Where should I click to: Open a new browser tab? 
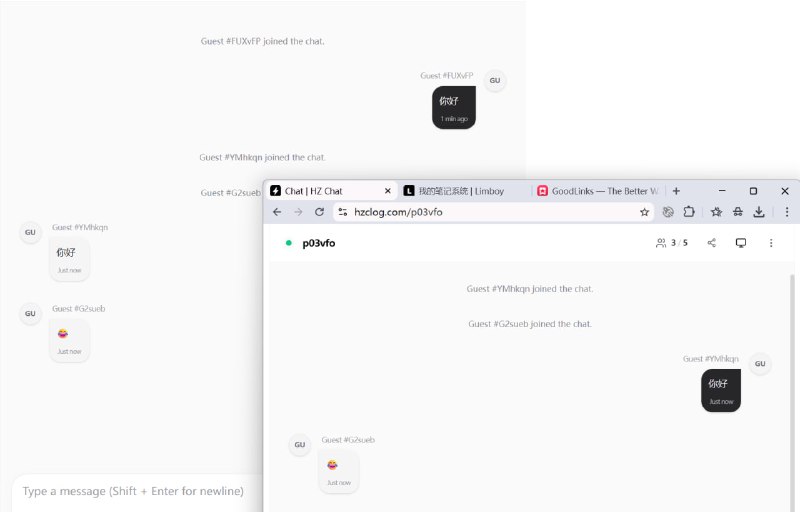pos(677,191)
